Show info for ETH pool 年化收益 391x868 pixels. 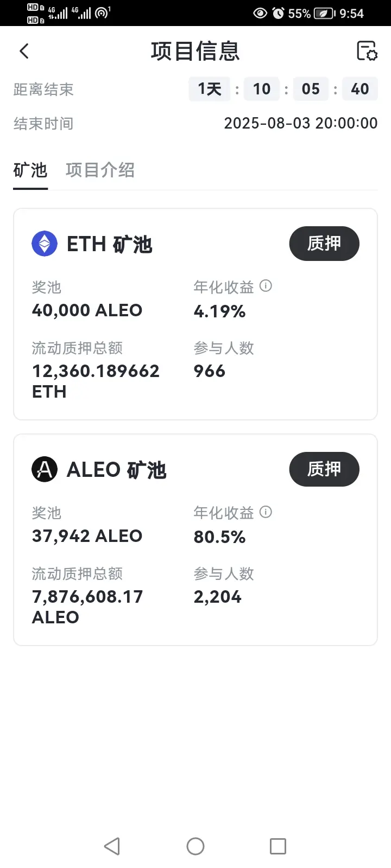coord(266,286)
